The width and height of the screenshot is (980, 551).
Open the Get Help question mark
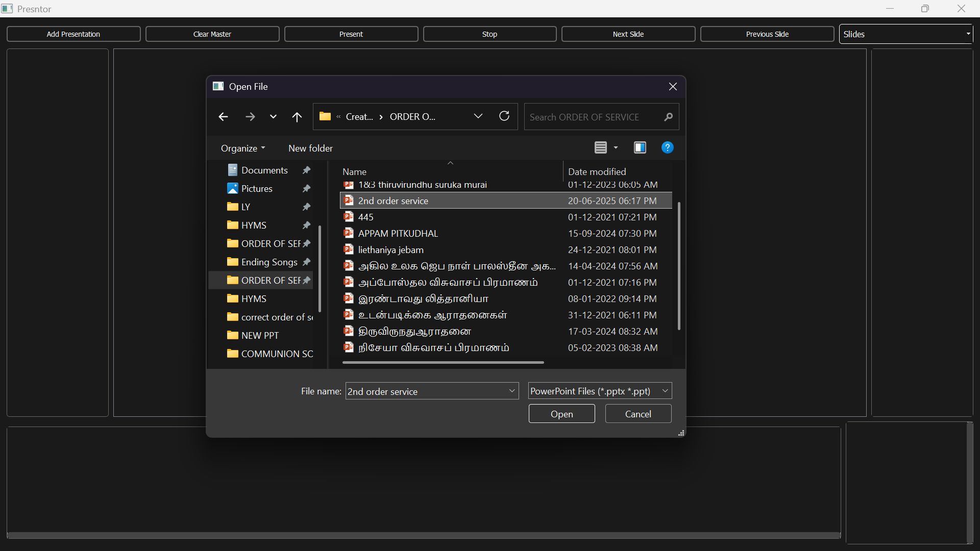[x=667, y=147]
